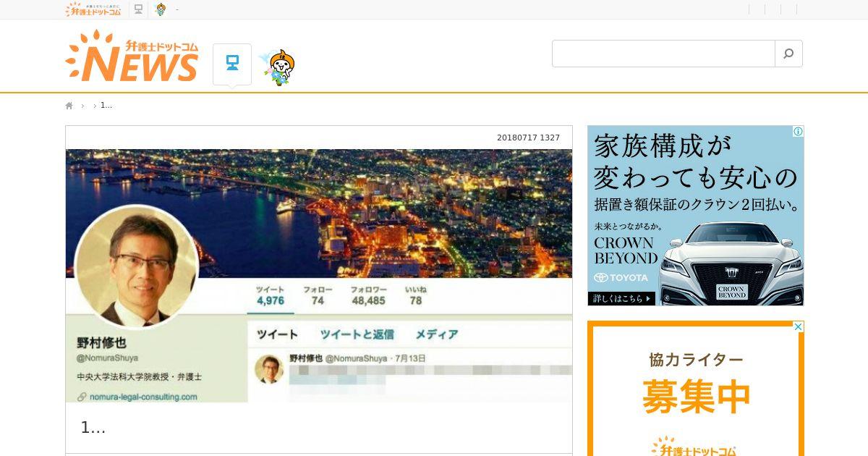This screenshot has width=868, height=456.
Task: Close the 協力ライター ad with X icon
Action: 799,326
